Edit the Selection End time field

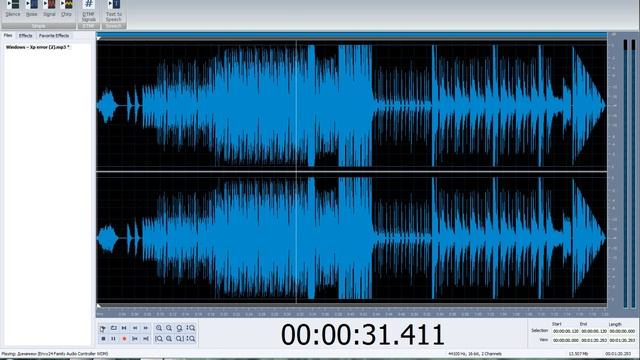click(x=594, y=331)
